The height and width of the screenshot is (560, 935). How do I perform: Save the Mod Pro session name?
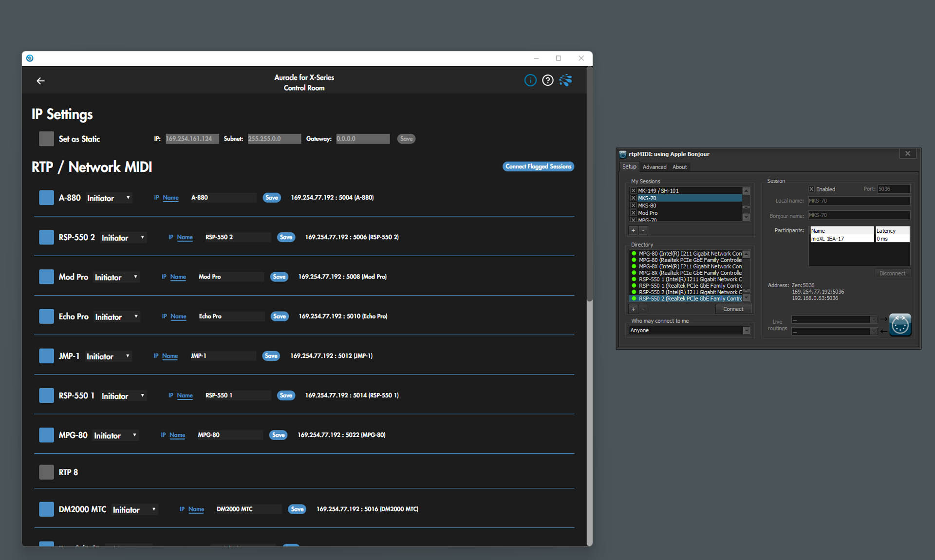[x=279, y=277]
